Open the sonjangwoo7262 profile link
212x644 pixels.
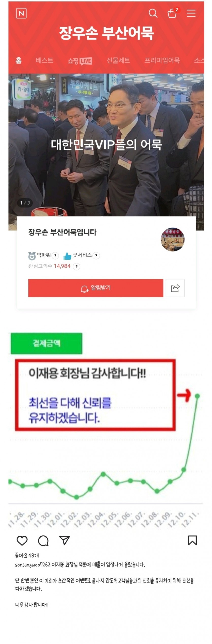32,565
